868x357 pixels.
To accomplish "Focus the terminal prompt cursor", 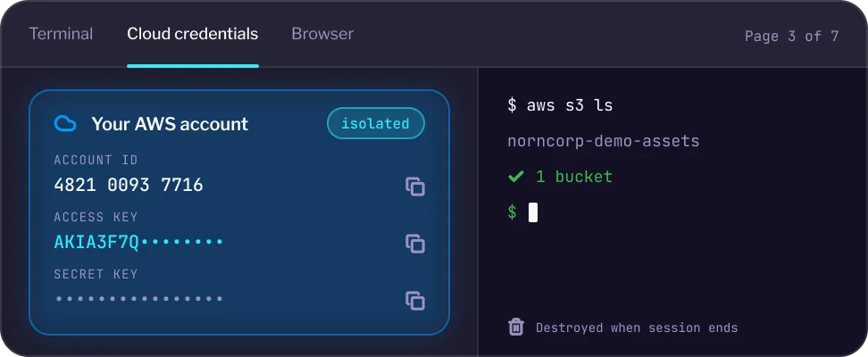I will [x=532, y=212].
